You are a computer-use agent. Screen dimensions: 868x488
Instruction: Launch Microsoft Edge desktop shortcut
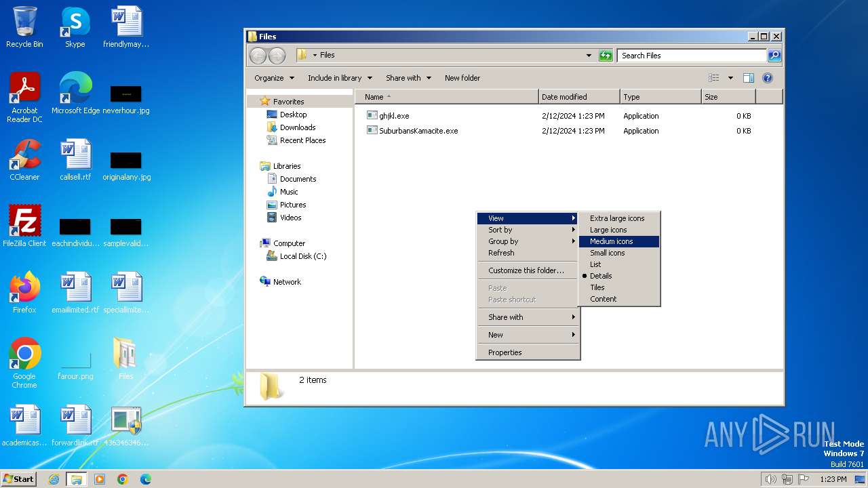point(75,94)
